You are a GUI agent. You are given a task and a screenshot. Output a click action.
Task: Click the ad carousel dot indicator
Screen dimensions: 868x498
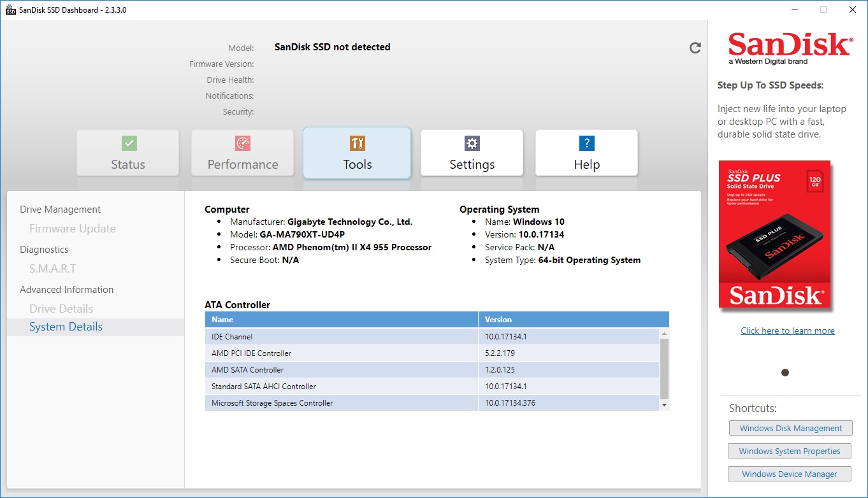(x=785, y=373)
